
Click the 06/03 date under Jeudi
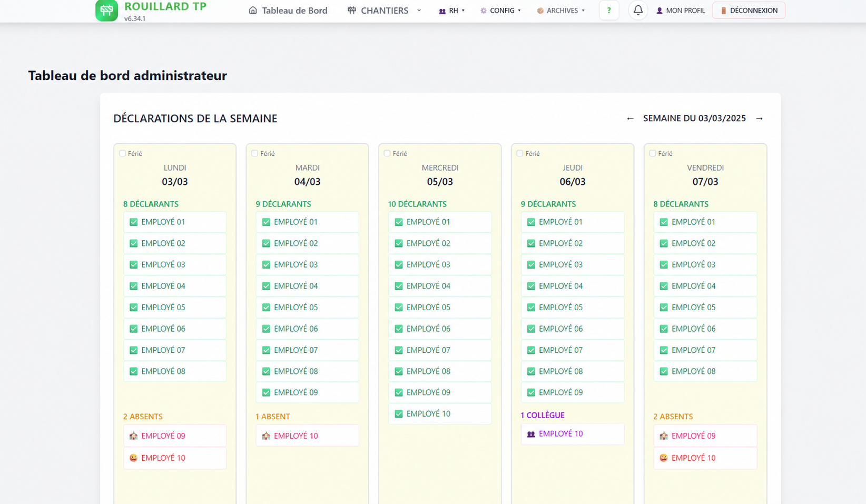click(573, 182)
